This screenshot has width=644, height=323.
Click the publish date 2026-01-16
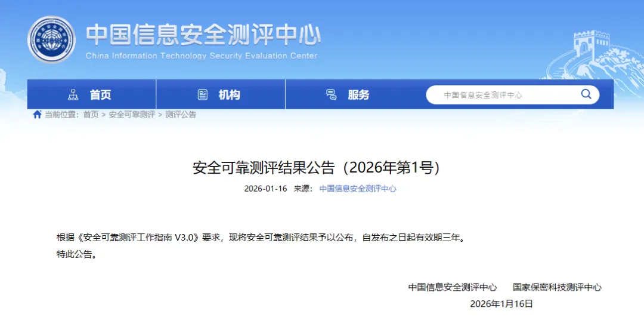266,189
